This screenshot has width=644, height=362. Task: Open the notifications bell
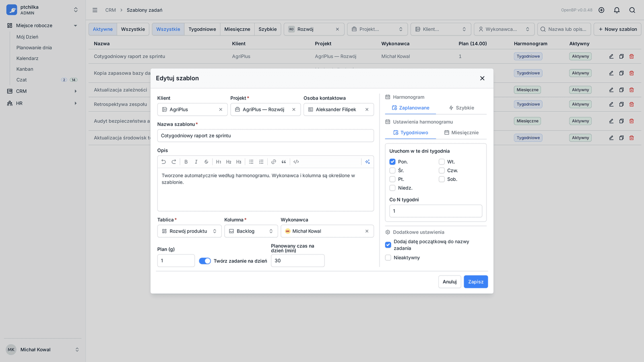click(617, 10)
